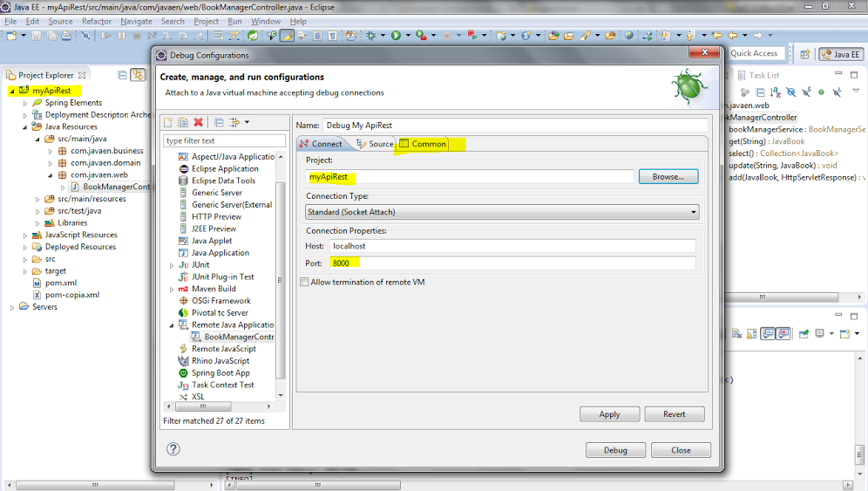Screen dimensions: 868x491
Task: Open the Run toolbar icon's dropdown arrow
Action: pyautogui.click(x=408, y=36)
